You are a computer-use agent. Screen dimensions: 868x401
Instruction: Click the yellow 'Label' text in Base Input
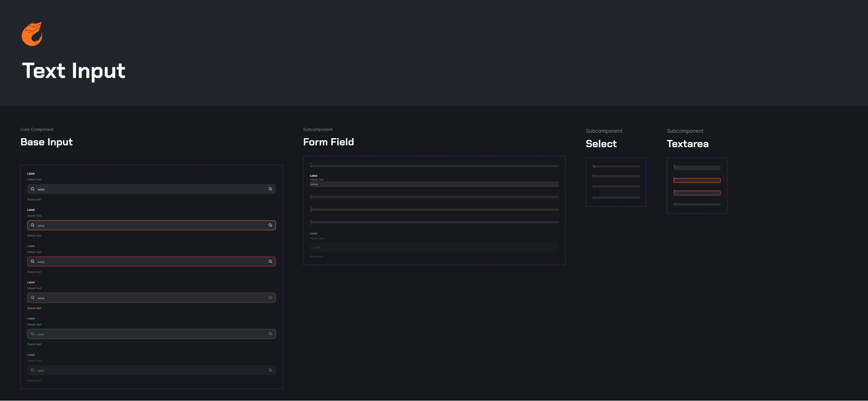click(x=31, y=282)
